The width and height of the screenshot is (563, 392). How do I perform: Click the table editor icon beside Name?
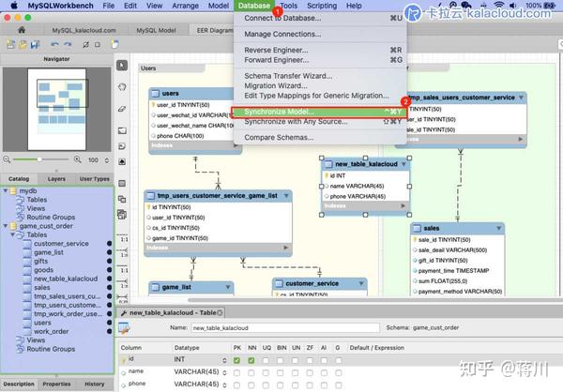pos(124,327)
